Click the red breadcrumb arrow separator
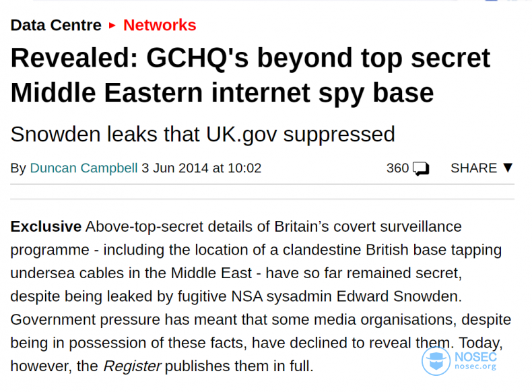532x392 pixels. click(112, 26)
